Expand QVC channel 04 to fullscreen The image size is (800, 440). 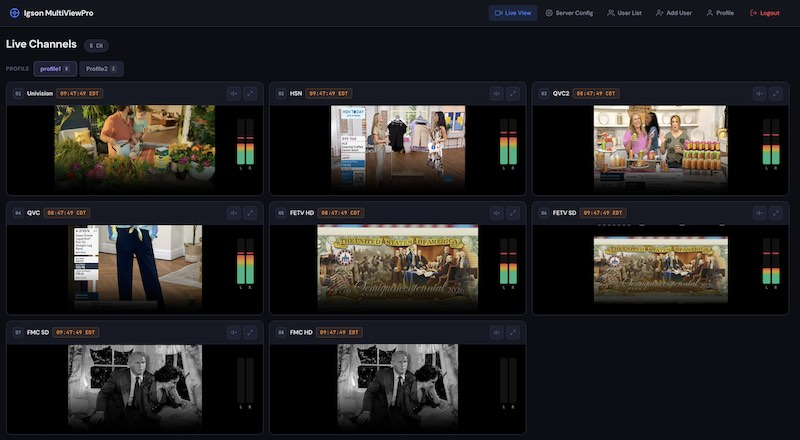[x=250, y=213]
